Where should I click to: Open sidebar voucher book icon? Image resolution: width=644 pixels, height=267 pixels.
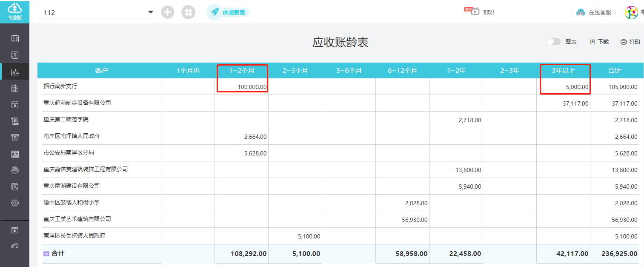(15, 39)
